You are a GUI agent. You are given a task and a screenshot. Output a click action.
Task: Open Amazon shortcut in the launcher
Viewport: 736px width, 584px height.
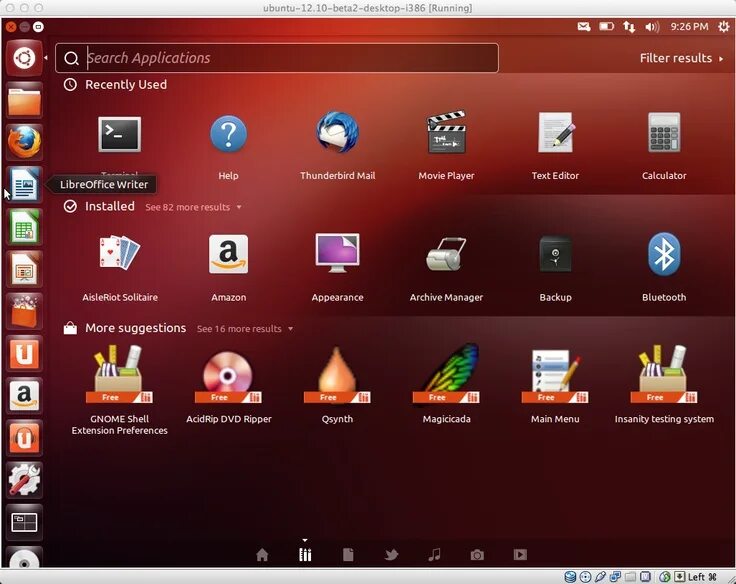tap(24, 395)
